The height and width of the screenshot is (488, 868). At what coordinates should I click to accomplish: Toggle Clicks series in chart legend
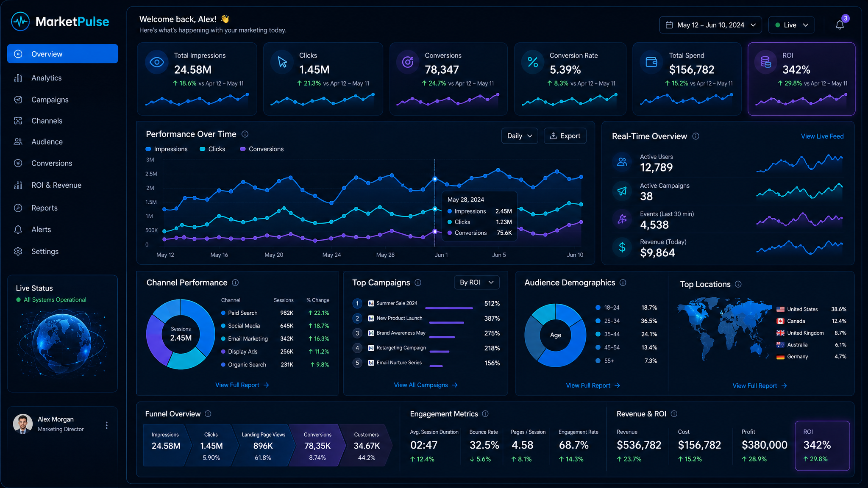212,149
